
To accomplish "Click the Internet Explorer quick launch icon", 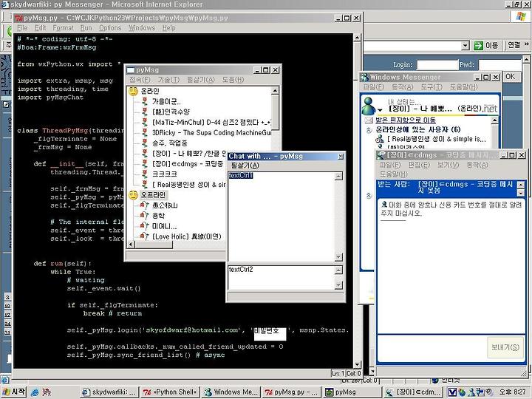I will click(35, 392).
